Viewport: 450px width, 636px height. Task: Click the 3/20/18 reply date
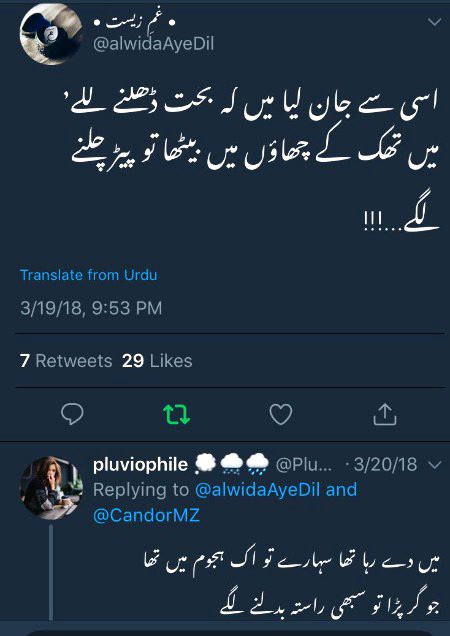pos(385,464)
